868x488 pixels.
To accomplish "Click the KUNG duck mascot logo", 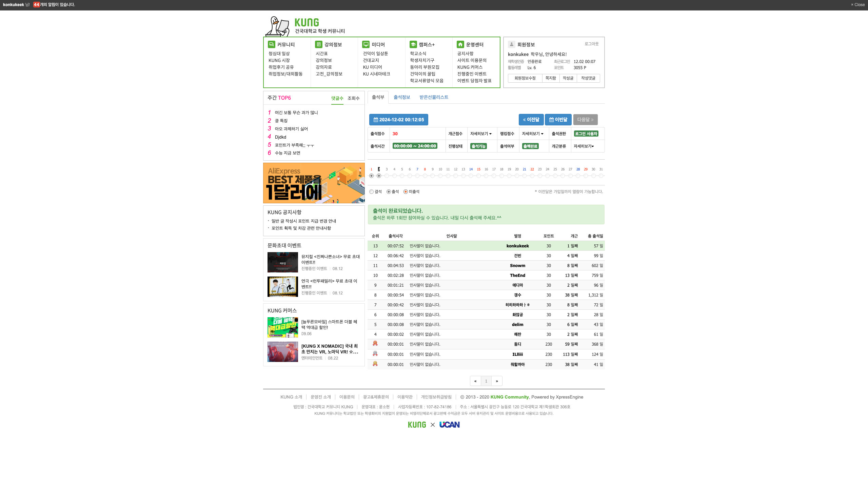I will (x=277, y=26).
